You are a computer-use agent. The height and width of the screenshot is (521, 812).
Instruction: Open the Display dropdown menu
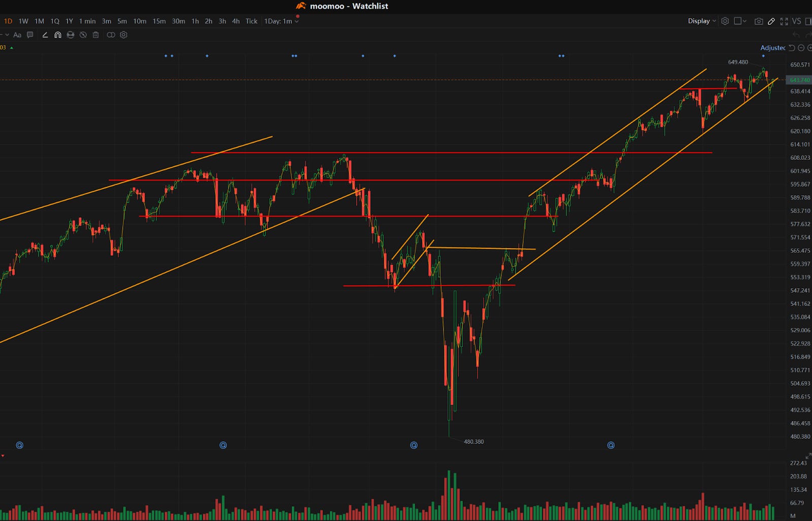tap(702, 21)
